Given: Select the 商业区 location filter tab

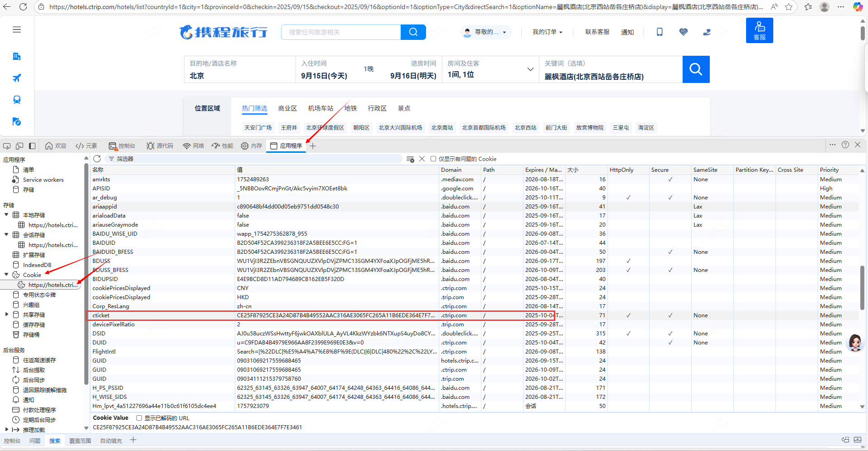Looking at the screenshot, I should coord(287,108).
